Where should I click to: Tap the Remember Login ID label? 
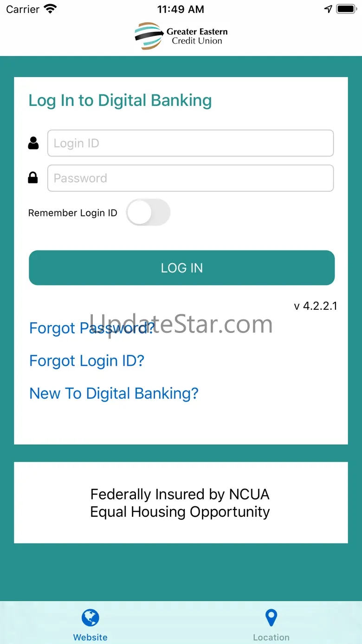73,213
